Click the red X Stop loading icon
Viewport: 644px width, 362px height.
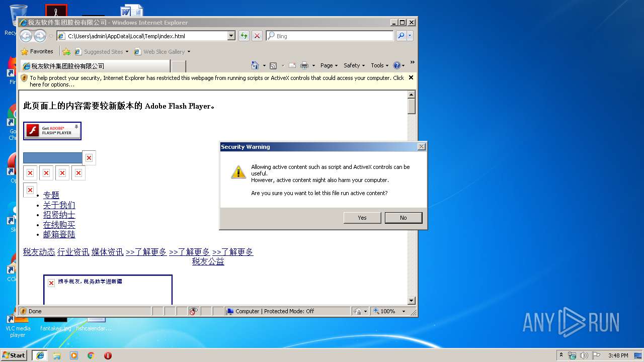257,36
